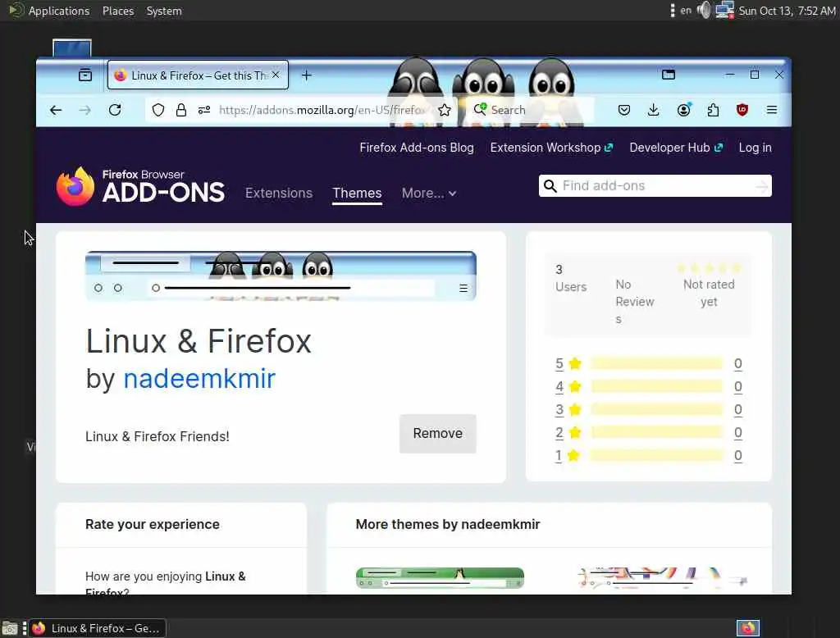Go to the Extensions section

click(x=279, y=193)
